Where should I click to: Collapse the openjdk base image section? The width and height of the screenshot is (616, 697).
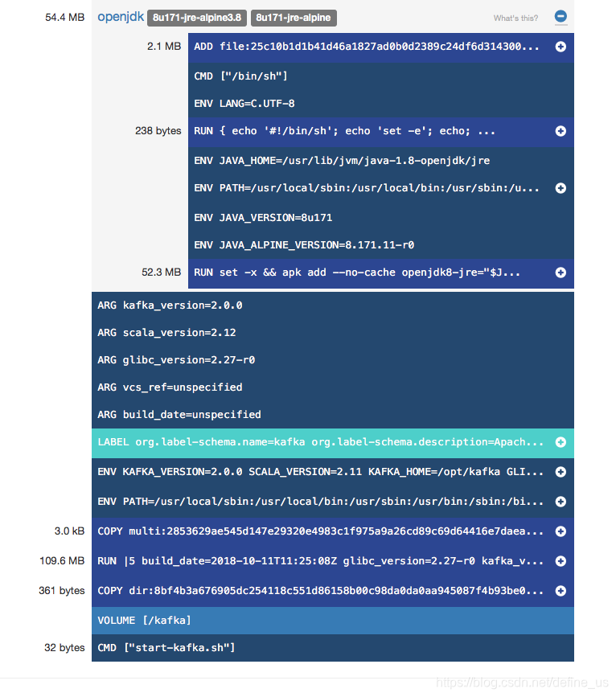tap(561, 16)
